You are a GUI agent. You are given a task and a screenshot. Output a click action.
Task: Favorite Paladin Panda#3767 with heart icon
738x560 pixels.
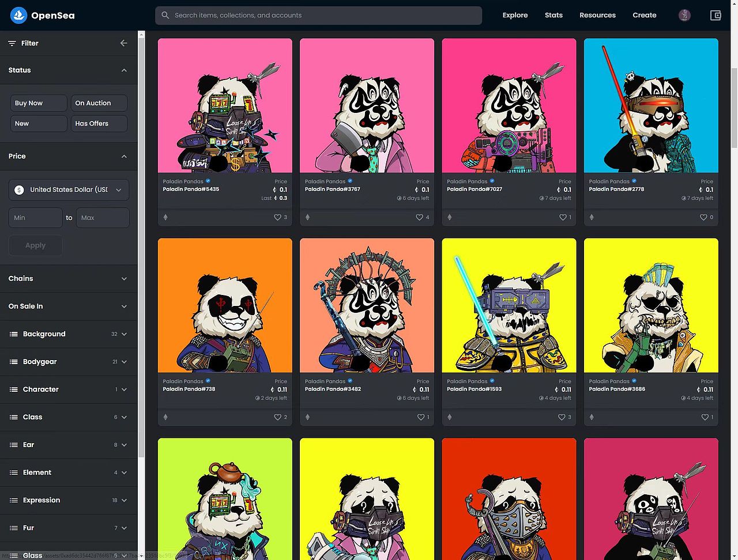pyautogui.click(x=419, y=217)
